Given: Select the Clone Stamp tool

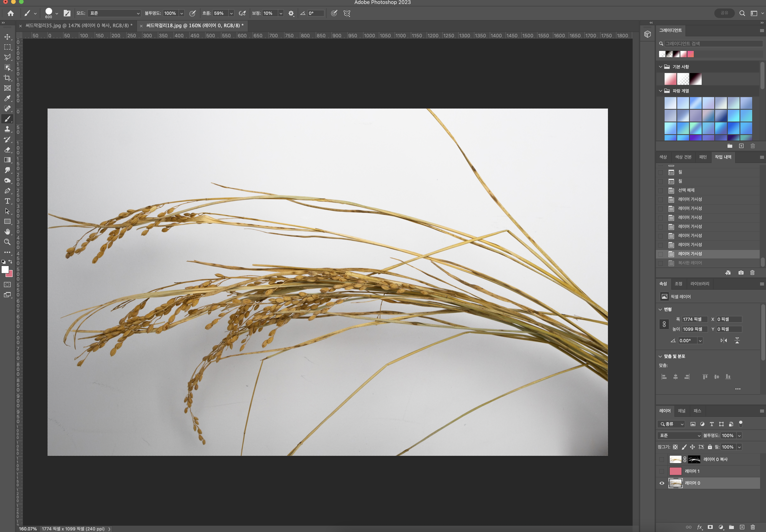Looking at the screenshot, I should tap(7, 129).
